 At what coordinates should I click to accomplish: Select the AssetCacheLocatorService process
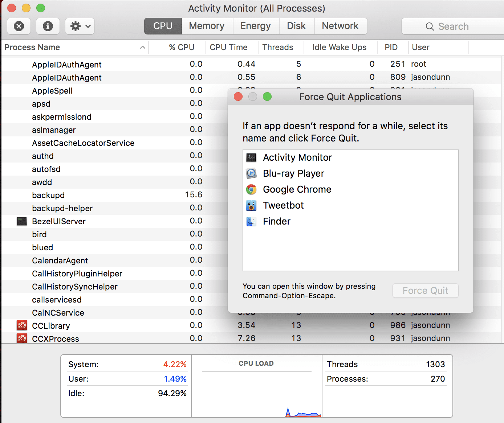(83, 143)
